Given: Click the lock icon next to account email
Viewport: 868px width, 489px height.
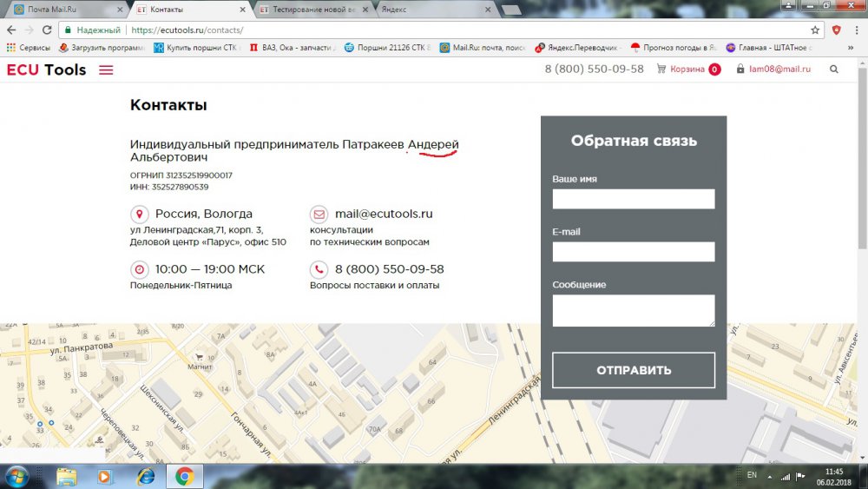Looking at the screenshot, I should point(740,69).
